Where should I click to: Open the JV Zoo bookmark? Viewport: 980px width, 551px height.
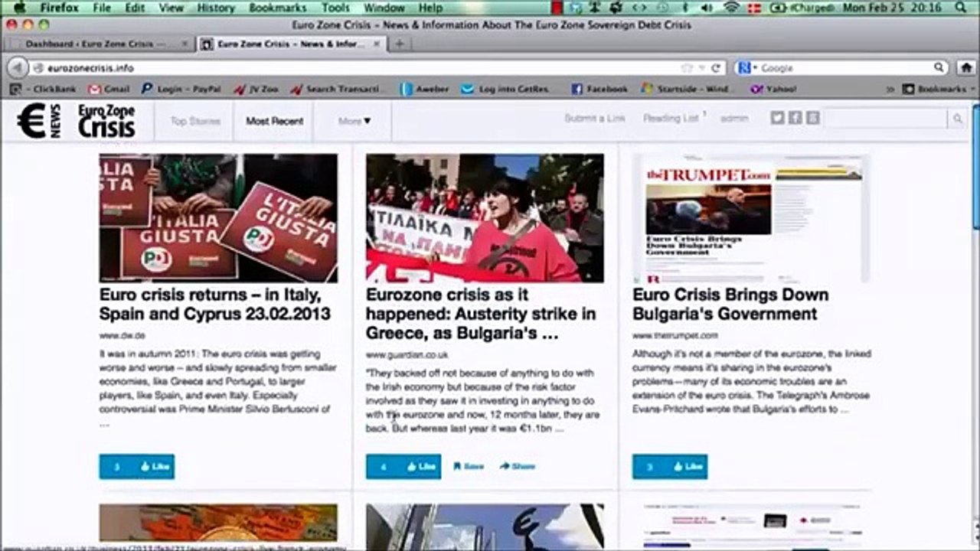point(256,90)
